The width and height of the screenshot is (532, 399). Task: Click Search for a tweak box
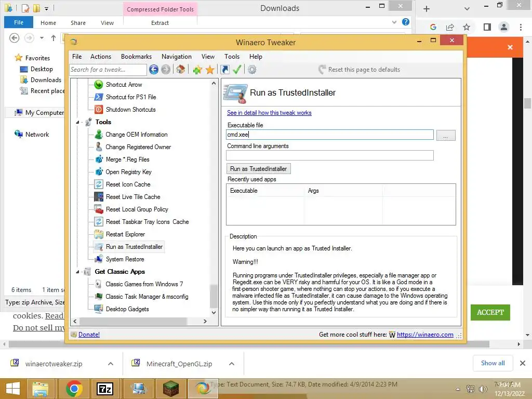(108, 70)
